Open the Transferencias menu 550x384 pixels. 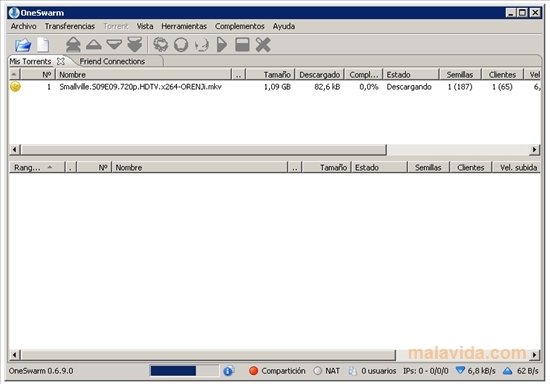tap(70, 26)
